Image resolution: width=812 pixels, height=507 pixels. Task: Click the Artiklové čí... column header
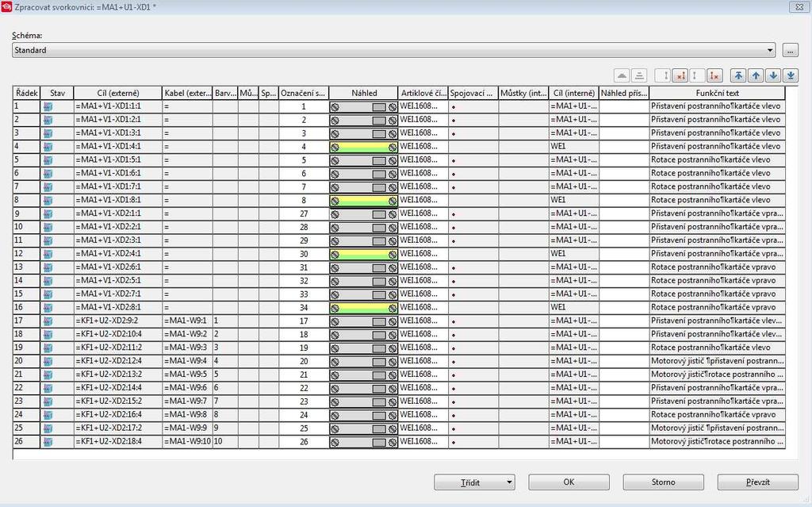click(x=423, y=94)
